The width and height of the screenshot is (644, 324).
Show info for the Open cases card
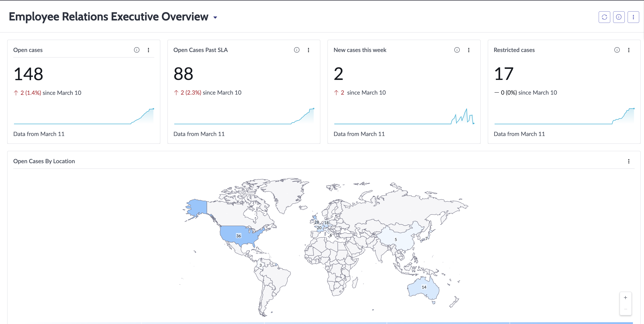coord(136,50)
